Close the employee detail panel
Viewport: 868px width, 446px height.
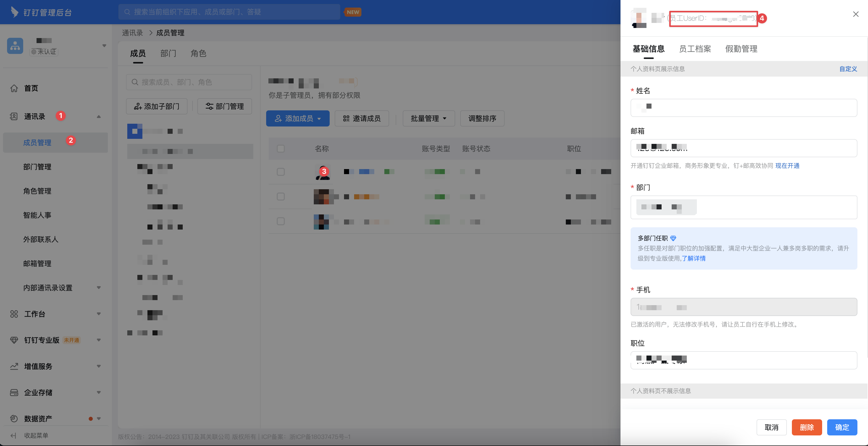[856, 14]
